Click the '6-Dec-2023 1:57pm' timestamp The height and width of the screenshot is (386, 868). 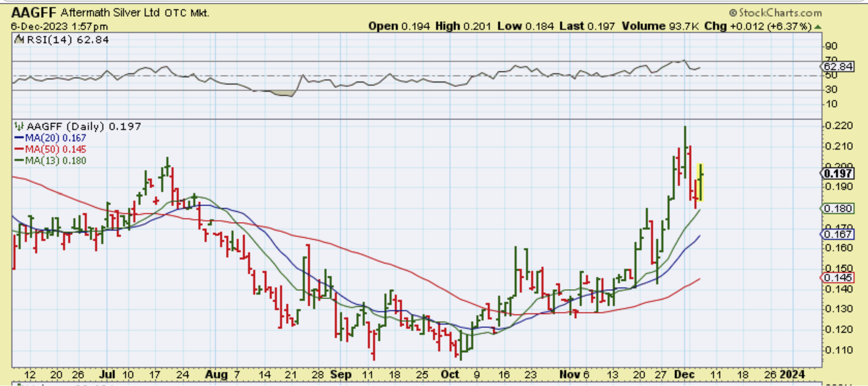tap(59, 26)
